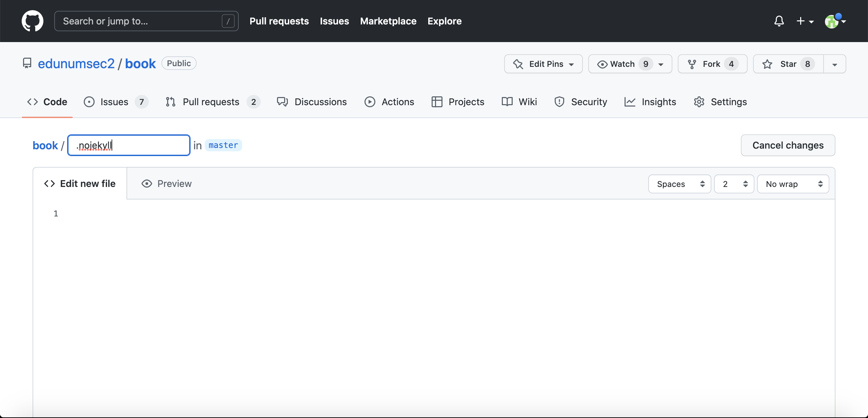Open Marketplace in top navigation
The image size is (868, 418).
(388, 21)
